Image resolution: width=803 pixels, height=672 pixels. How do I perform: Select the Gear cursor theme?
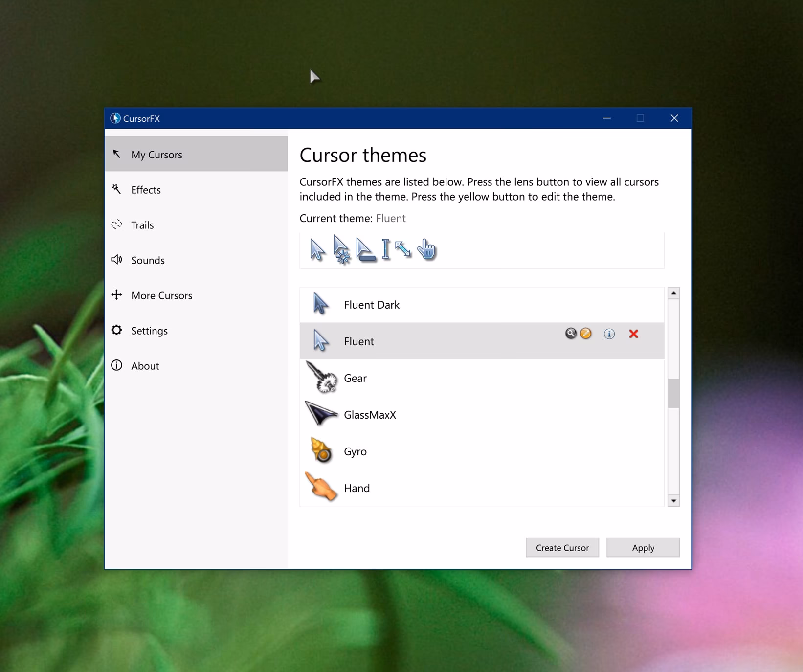(x=482, y=378)
